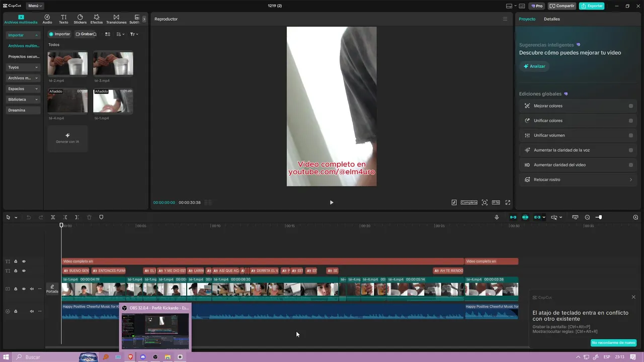Screen dimensions: 644x362
Task: Expand the Archivos m... sidebar section
Action: (x=23, y=78)
